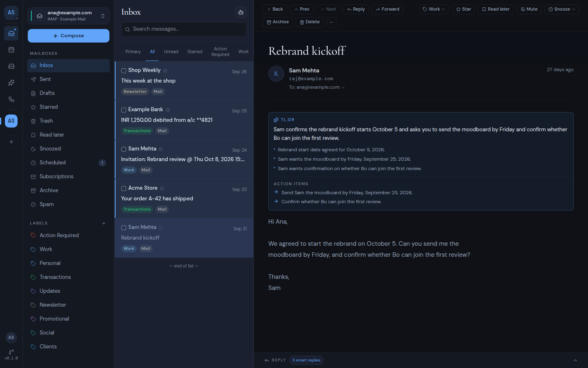Open the Scheduled mailbox
588x368 pixels.
pyautogui.click(x=69, y=163)
